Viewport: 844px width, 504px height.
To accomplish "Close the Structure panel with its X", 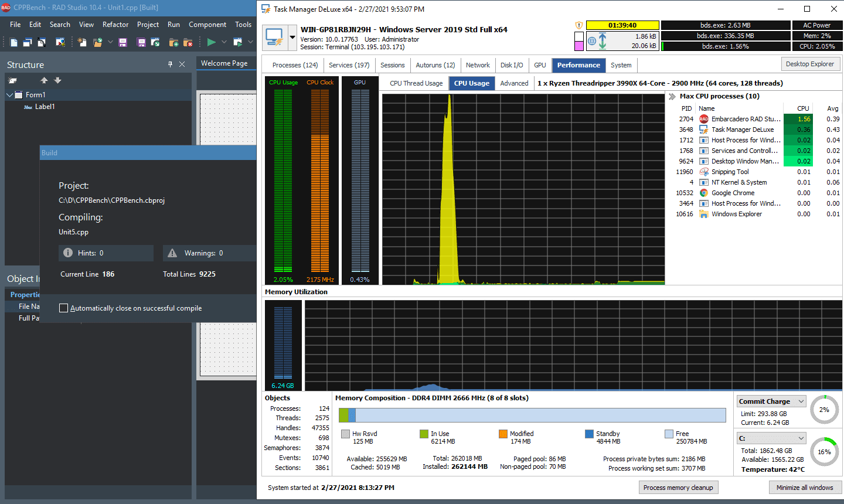I will [182, 64].
